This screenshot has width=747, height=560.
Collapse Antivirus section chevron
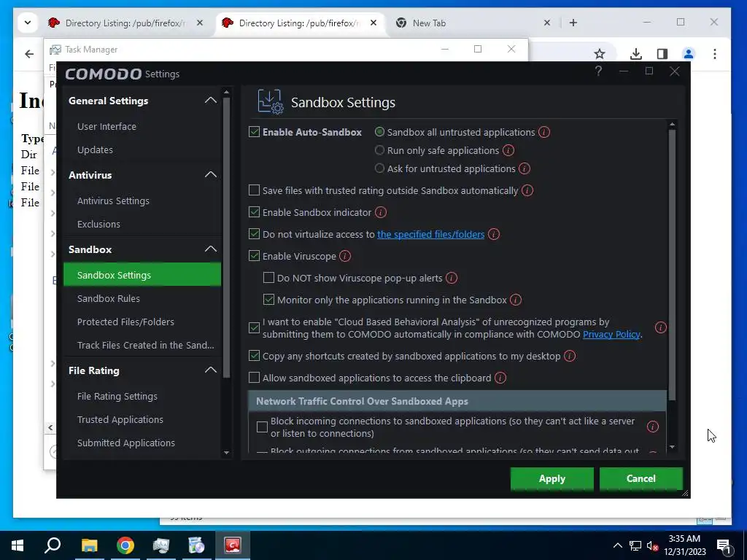[211, 175]
